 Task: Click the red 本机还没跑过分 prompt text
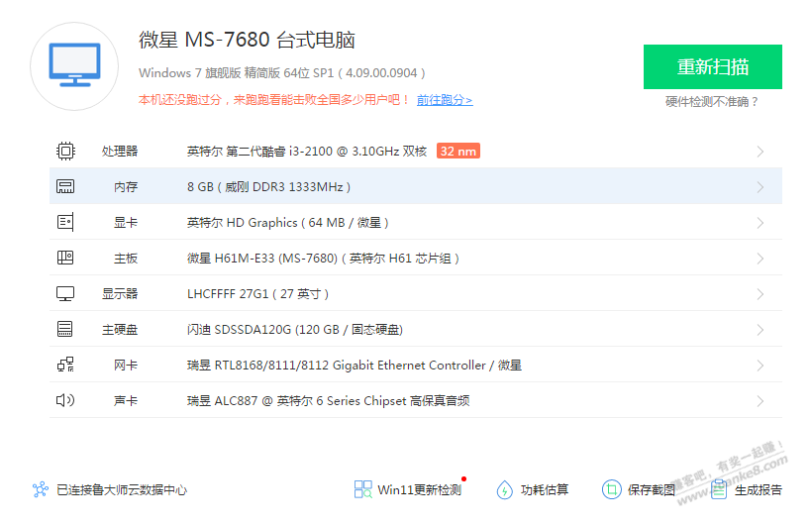pos(274,100)
